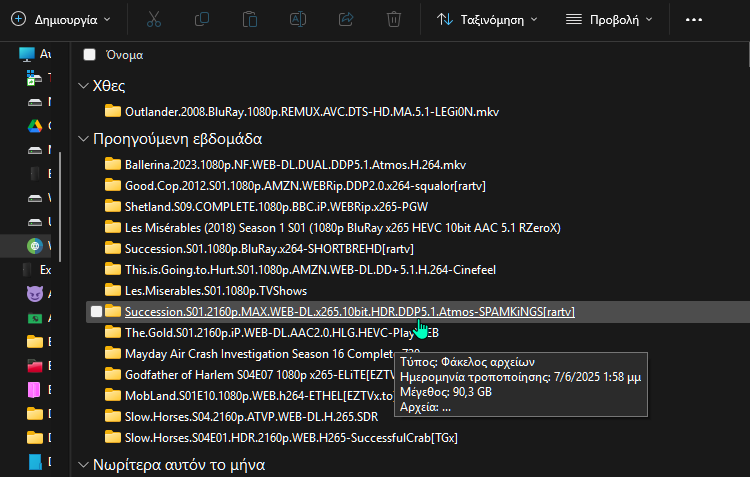Click The.Gold.S01.2160p.iP.WEB-DL name
The image size is (750, 477).
point(282,333)
